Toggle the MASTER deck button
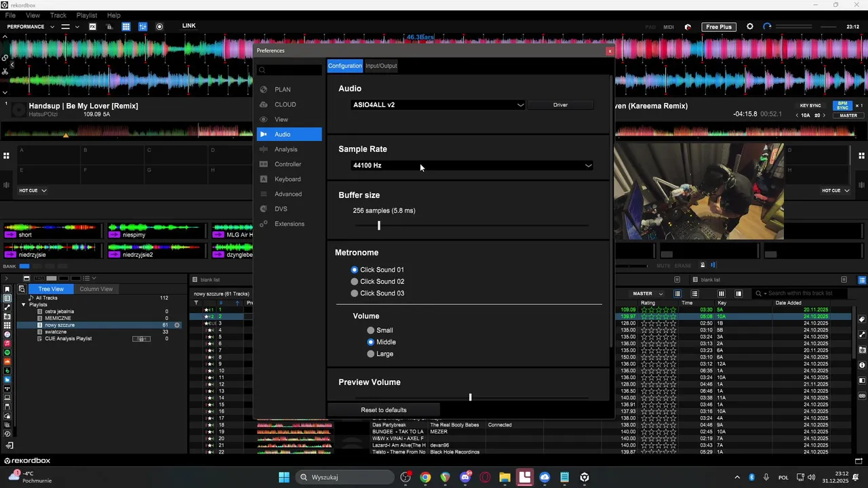 [848, 115]
